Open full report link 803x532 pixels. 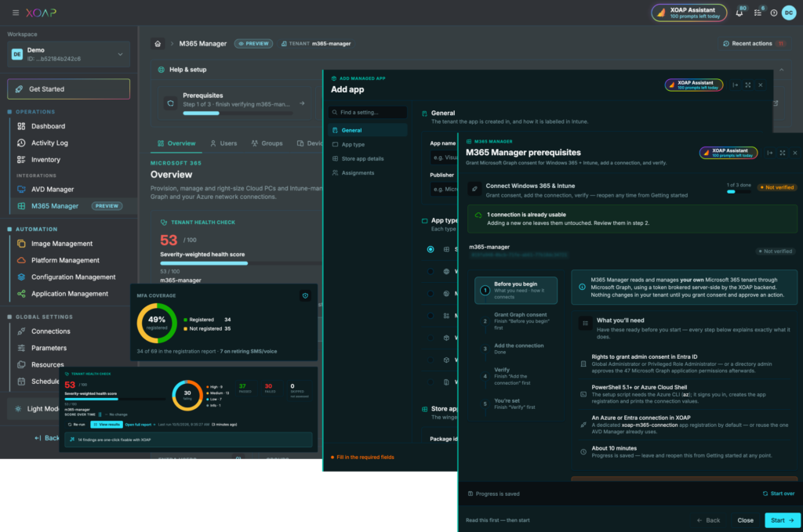coord(140,425)
